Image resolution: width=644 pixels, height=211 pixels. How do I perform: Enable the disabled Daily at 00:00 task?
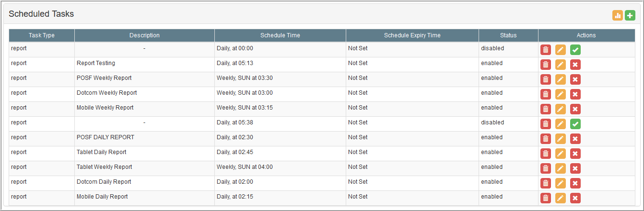click(575, 50)
